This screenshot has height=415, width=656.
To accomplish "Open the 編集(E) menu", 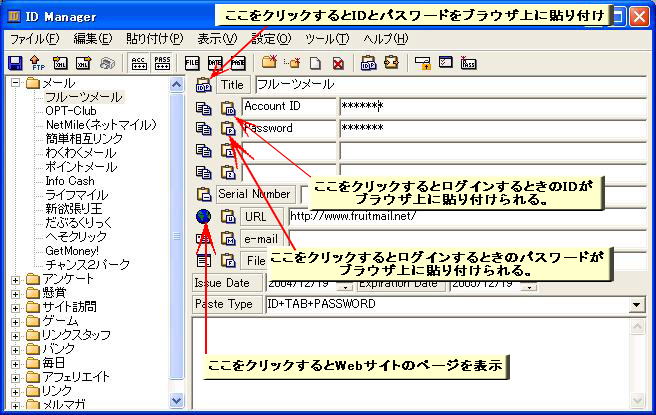I will (92, 39).
